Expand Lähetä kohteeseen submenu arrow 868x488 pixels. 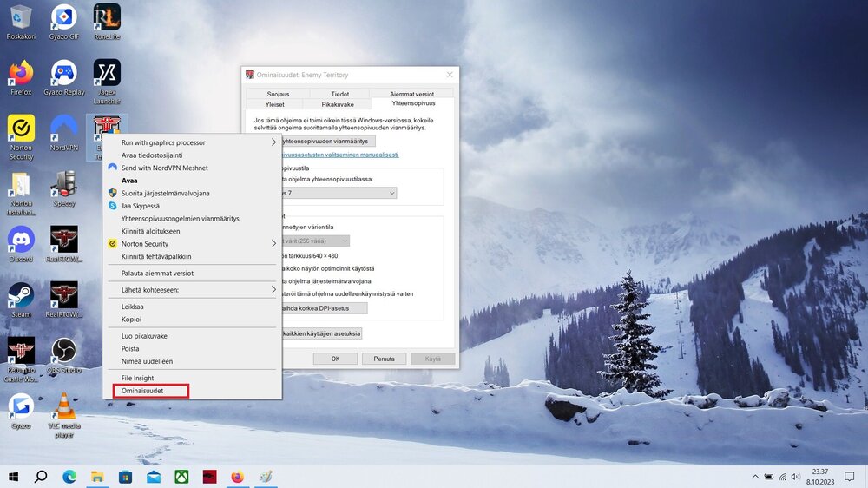[x=273, y=289]
